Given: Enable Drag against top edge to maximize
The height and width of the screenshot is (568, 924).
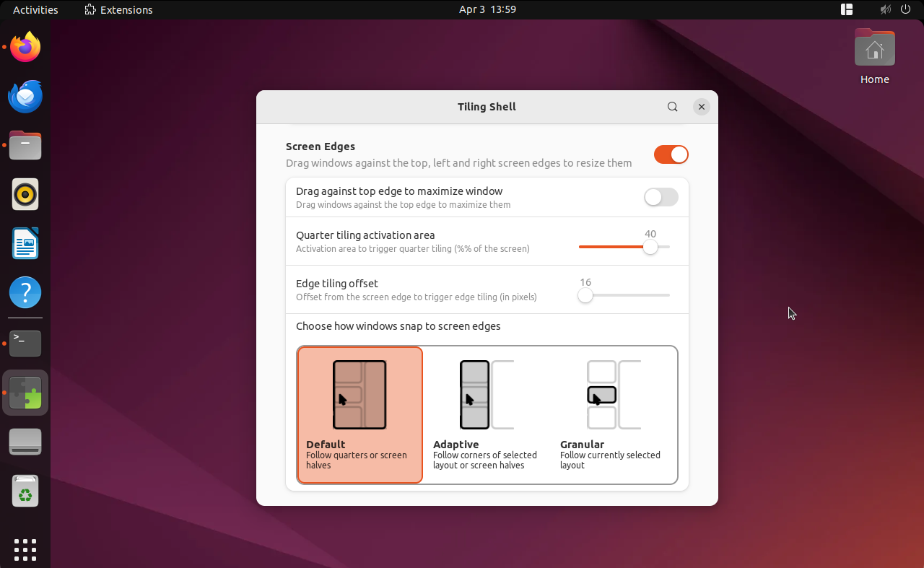Looking at the screenshot, I should pyautogui.click(x=661, y=197).
